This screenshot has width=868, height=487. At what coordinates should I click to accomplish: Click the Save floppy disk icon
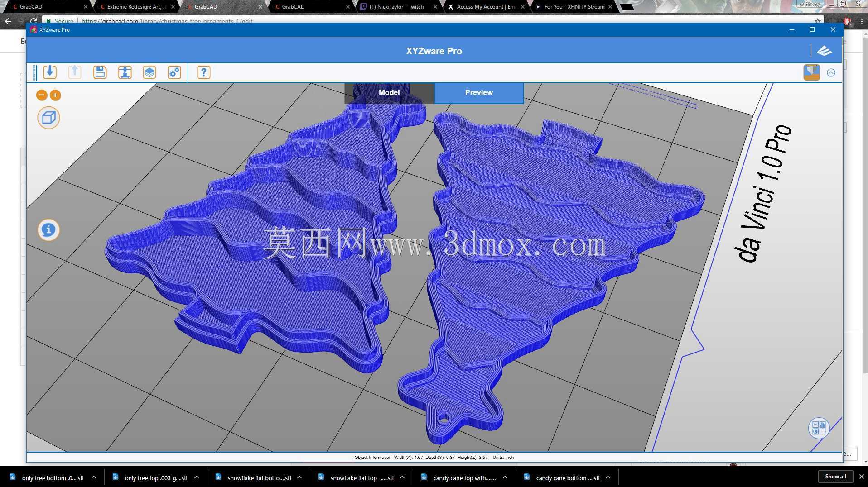point(100,72)
